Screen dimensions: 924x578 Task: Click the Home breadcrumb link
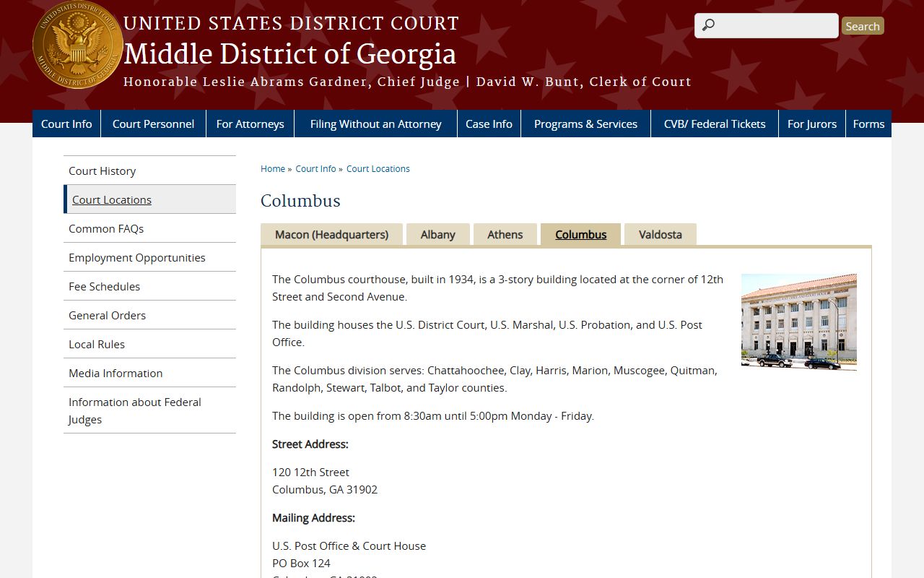pyautogui.click(x=273, y=168)
